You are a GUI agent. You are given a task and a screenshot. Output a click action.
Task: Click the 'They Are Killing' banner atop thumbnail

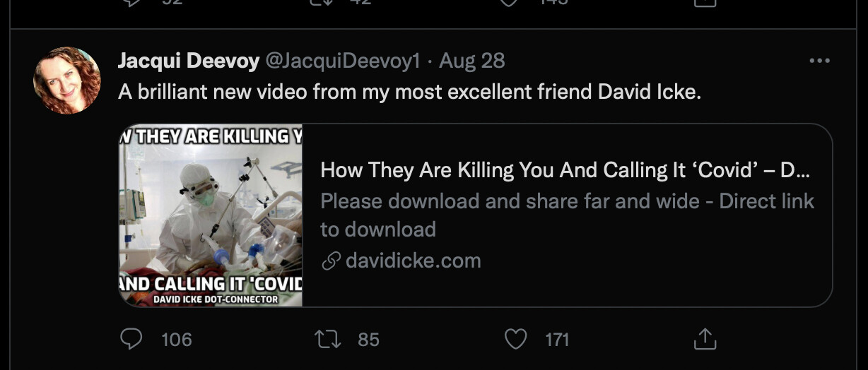[211, 136]
